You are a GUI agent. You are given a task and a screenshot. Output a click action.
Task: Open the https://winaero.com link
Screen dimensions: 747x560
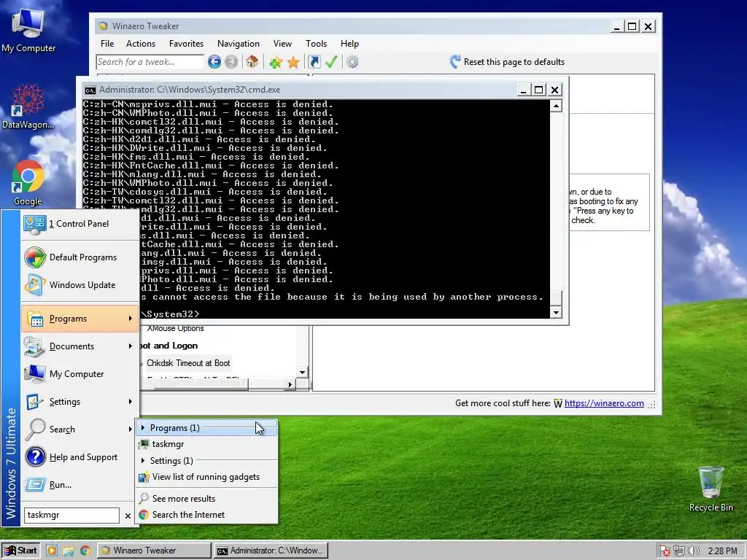(604, 403)
